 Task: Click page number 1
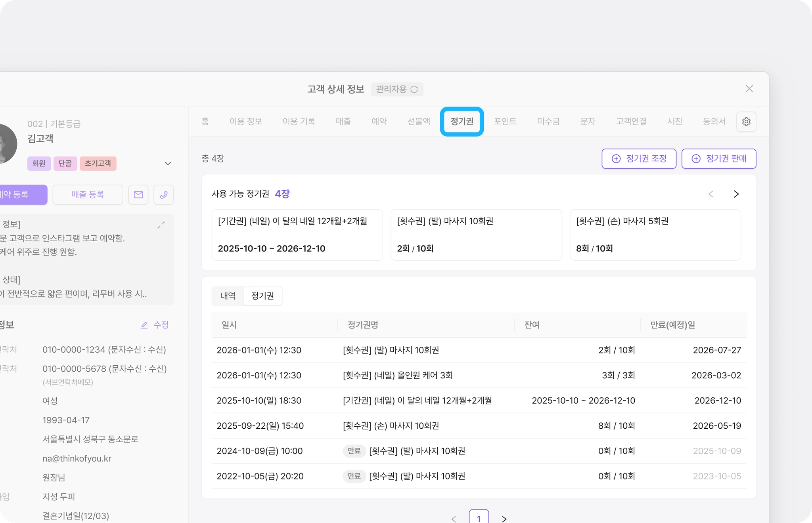pyautogui.click(x=479, y=518)
